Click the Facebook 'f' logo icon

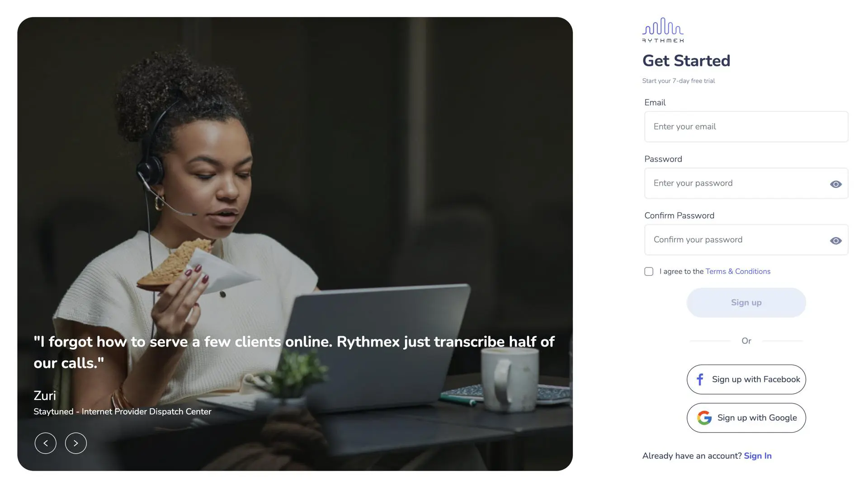pyautogui.click(x=700, y=380)
